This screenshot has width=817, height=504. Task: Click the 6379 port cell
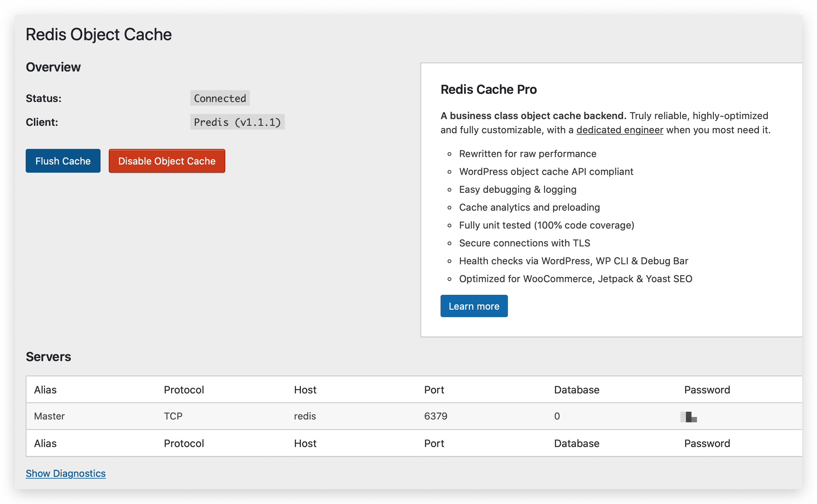(x=436, y=416)
